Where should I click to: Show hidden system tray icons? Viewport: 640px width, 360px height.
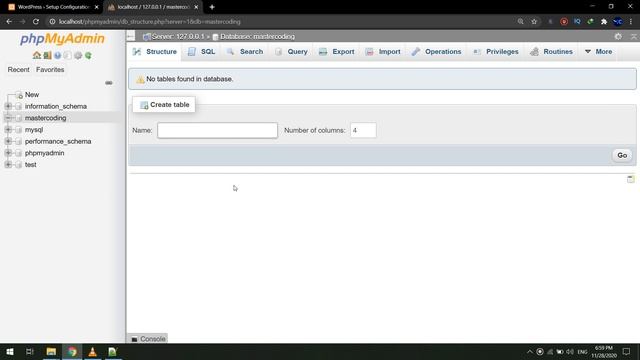[x=530, y=351]
